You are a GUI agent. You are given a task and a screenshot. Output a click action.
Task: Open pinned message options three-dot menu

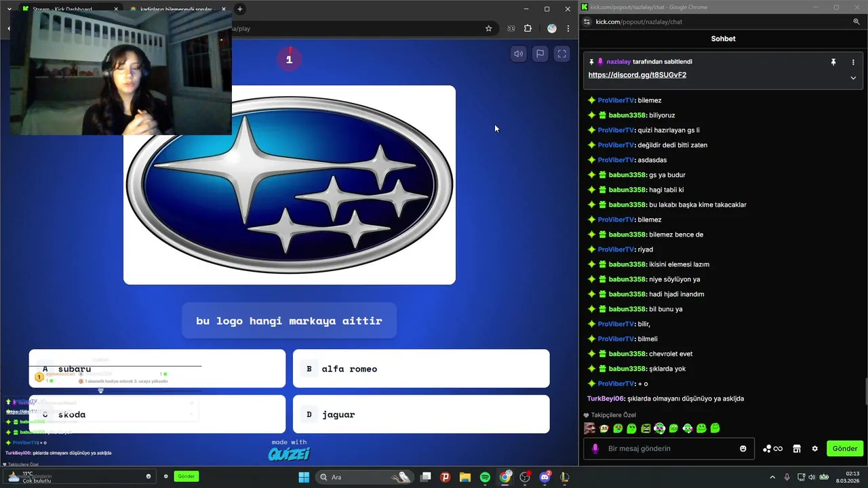pos(853,62)
